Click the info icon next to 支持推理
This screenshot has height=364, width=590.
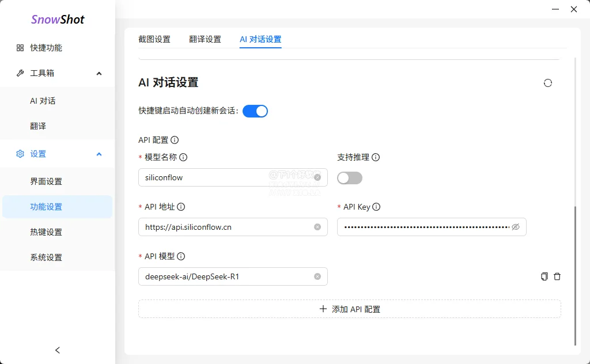click(376, 157)
